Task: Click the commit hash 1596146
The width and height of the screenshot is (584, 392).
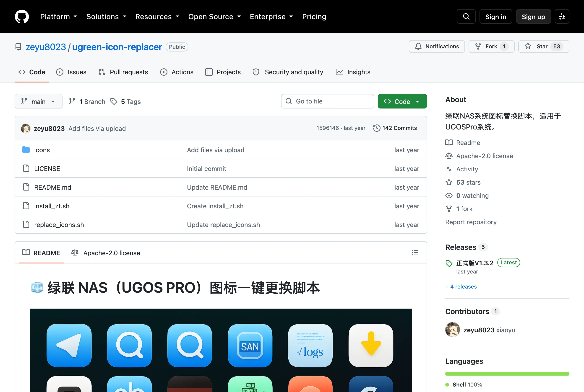Action: pyautogui.click(x=328, y=128)
